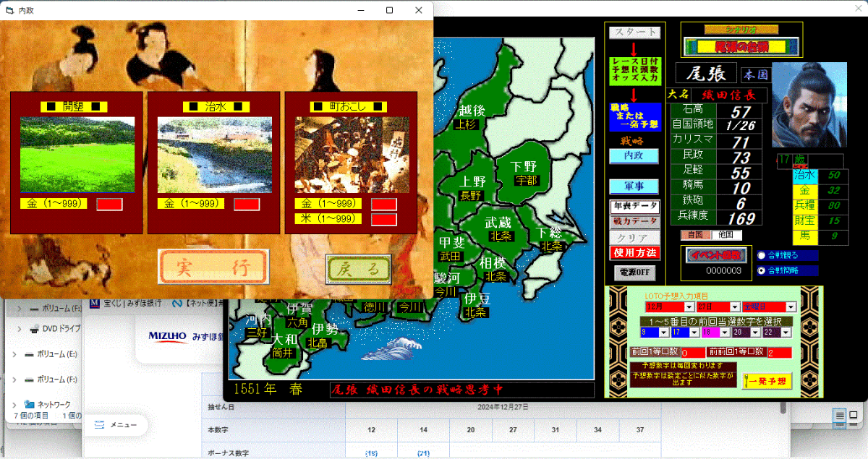Open the day dropdown showing 27日

pos(736,307)
